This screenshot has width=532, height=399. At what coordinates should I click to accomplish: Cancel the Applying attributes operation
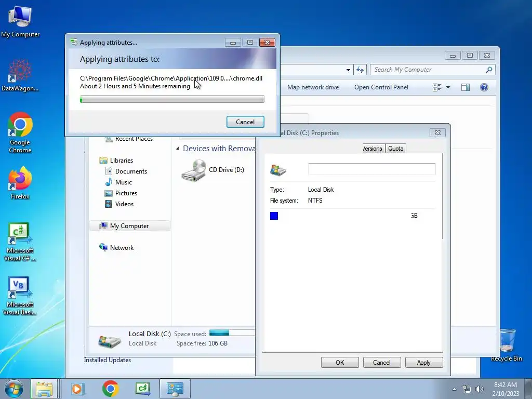tap(245, 122)
